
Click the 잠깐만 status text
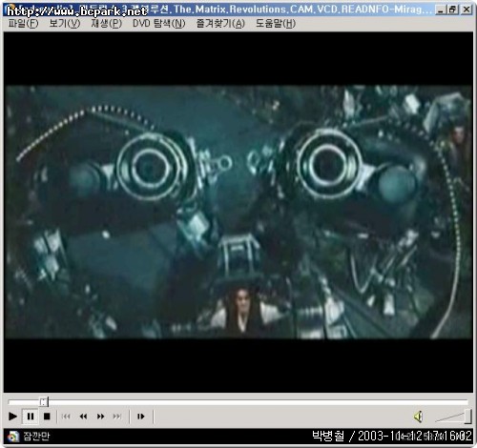(36, 436)
